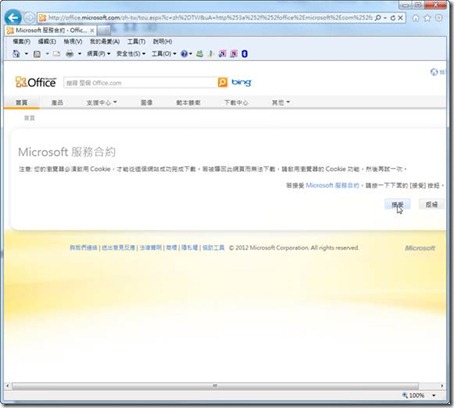This screenshot has height=408, width=454.
Task: Click the blue Help question mark icon
Action: pos(184,54)
